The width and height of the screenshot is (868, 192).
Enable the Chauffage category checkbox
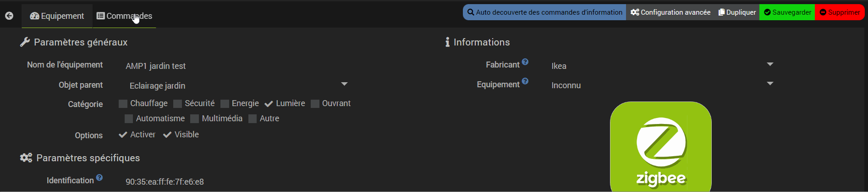(x=123, y=104)
